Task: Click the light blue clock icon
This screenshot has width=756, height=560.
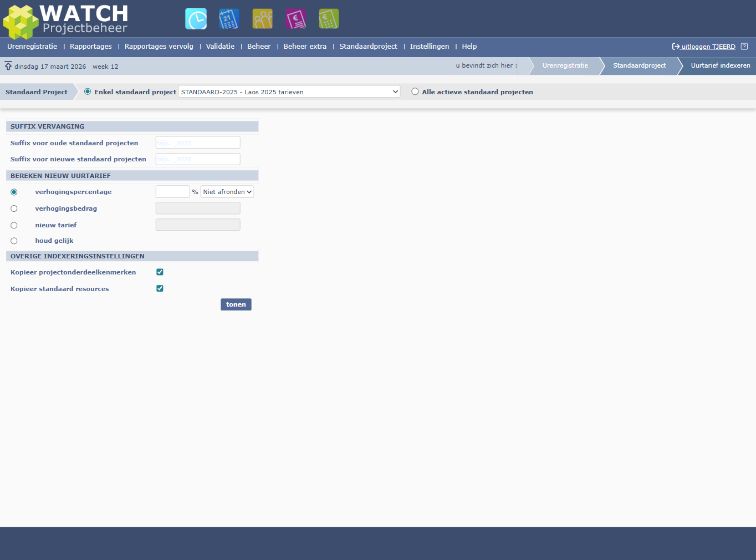Action: click(x=196, y=19)
